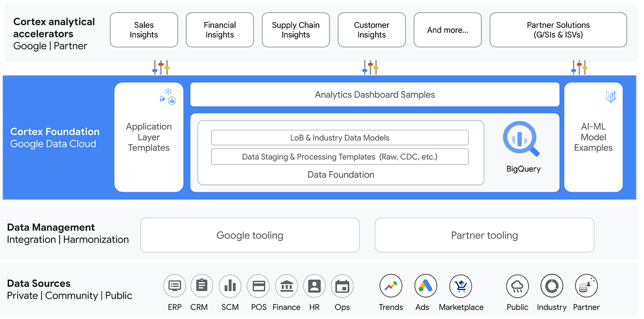Click the Partner tooling panel

484,235
